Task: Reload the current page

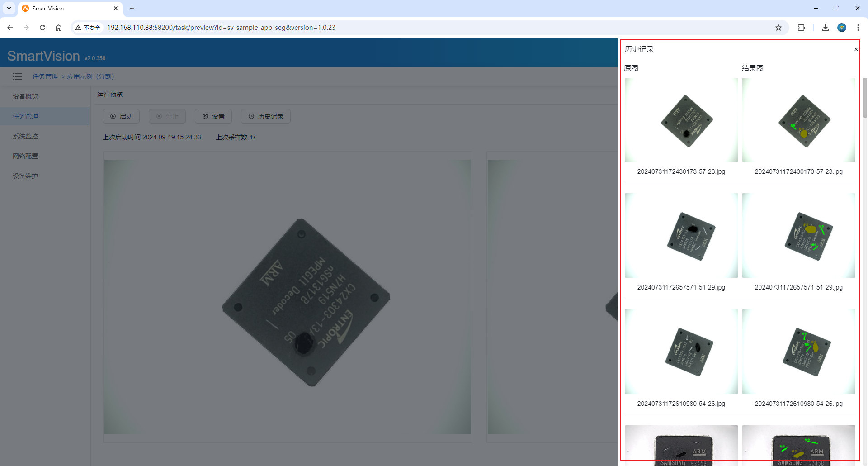Action: pos(42,28)
